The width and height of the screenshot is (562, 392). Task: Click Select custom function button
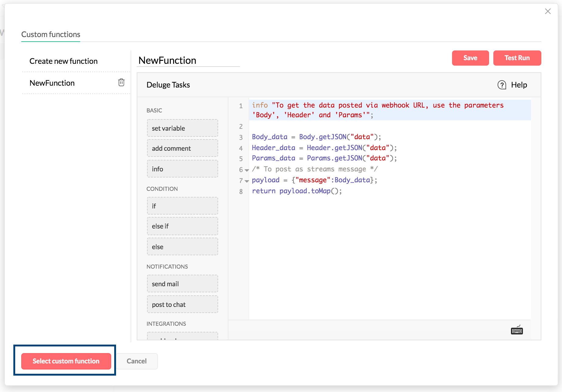[66, 361]
